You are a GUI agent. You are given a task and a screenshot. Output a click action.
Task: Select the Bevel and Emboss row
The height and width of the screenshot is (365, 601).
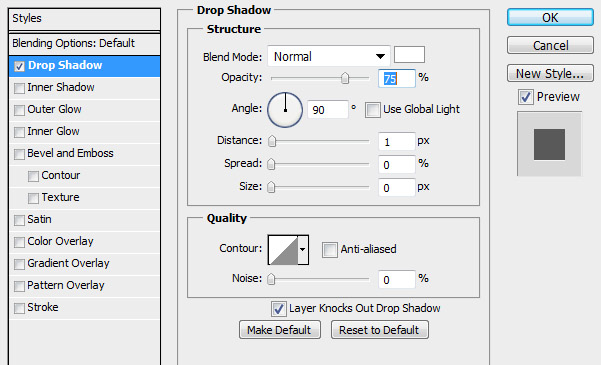[x=84, y=154]
